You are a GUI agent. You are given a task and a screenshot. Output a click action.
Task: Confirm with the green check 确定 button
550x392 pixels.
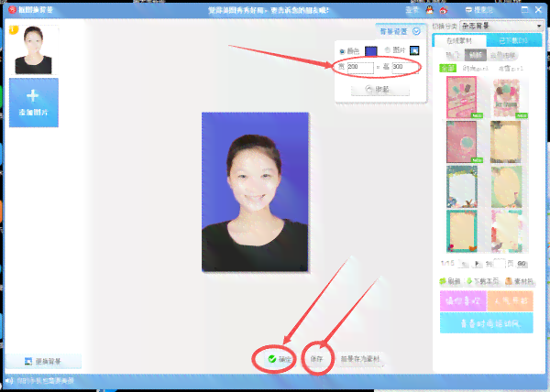click(x=280, y=359)
